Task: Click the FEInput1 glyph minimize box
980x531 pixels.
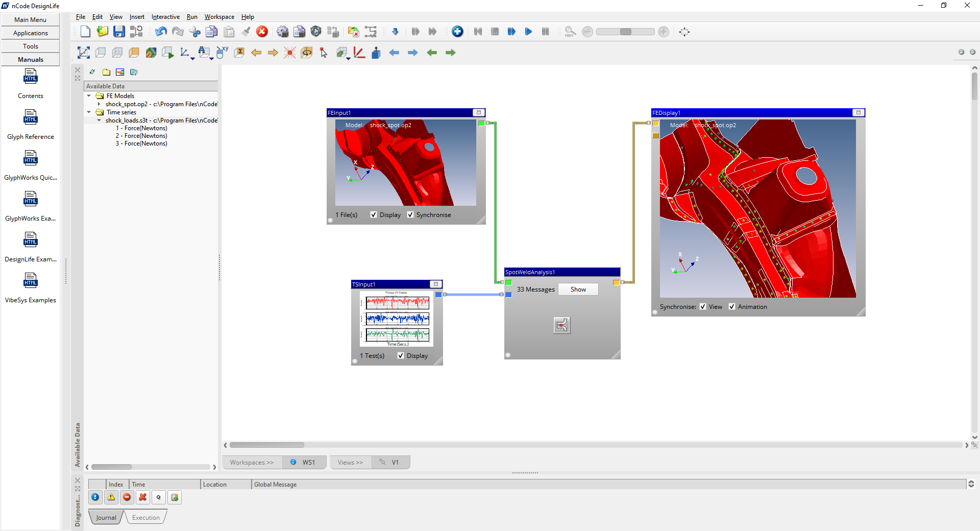Action: [479, 113]
